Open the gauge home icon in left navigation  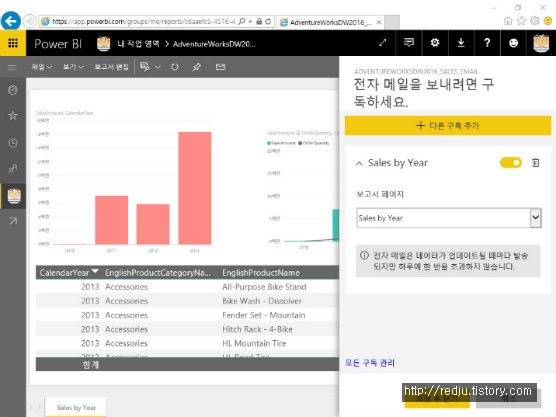13,90
